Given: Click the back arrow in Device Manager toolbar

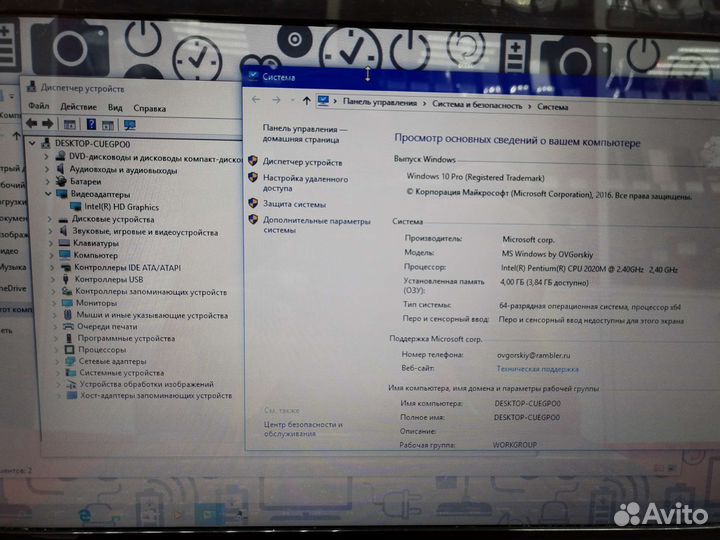Looking at the screenshot, I should pyautogui.click(x=31, y=123).
